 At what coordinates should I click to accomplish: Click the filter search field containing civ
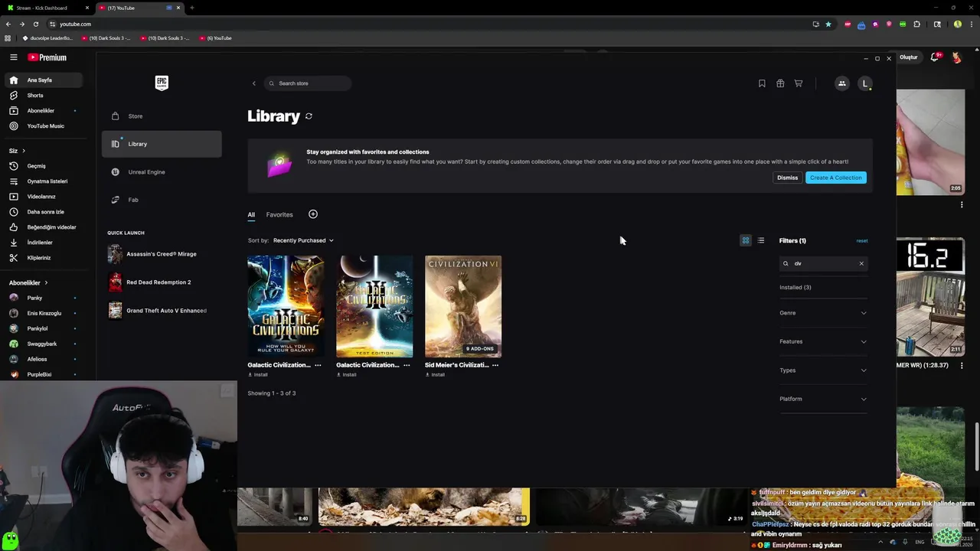coord(823,263)
